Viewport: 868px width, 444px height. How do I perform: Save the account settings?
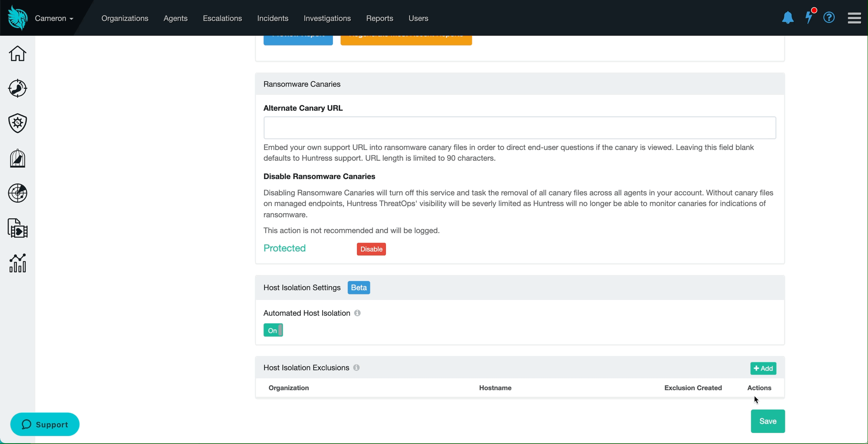point(768,421)
